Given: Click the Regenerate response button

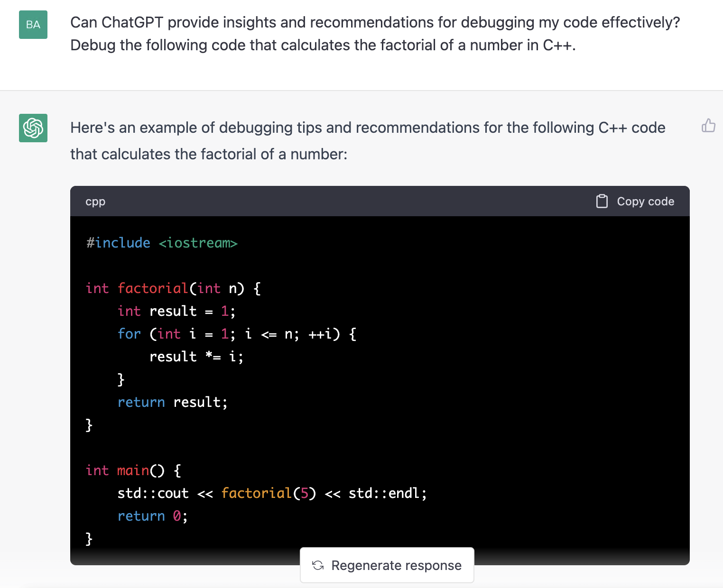Looking at the screenshot, I should pos(387,565).
